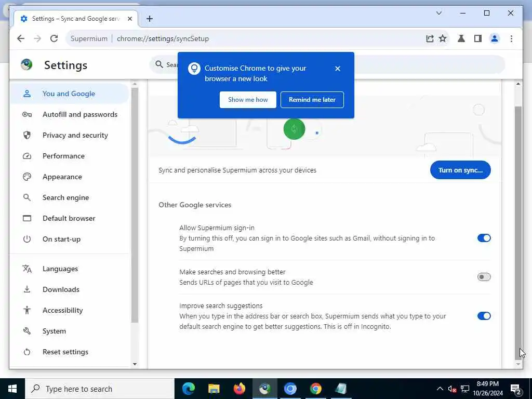Open Reset settings page

[x=70, y=352]
